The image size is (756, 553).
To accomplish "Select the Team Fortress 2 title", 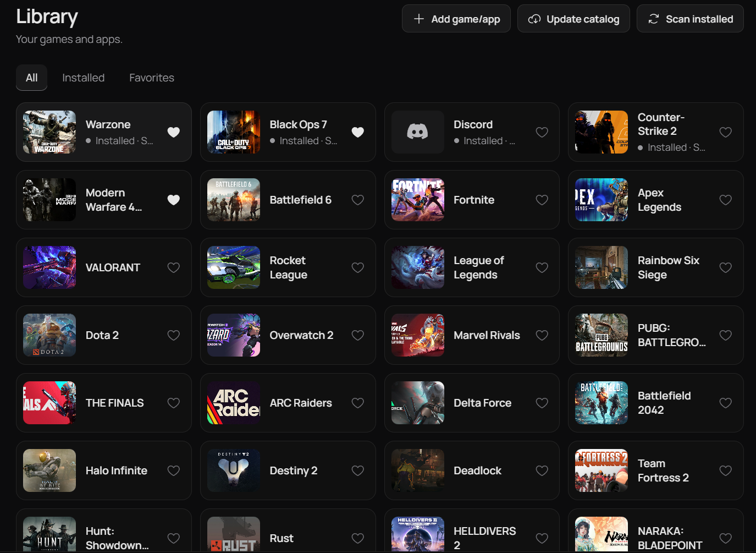I will (663, 470).
